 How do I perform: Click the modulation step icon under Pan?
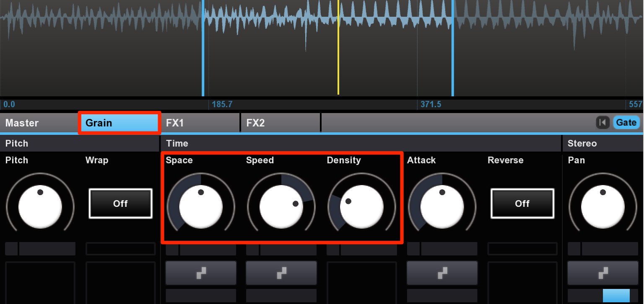point(603,273)
